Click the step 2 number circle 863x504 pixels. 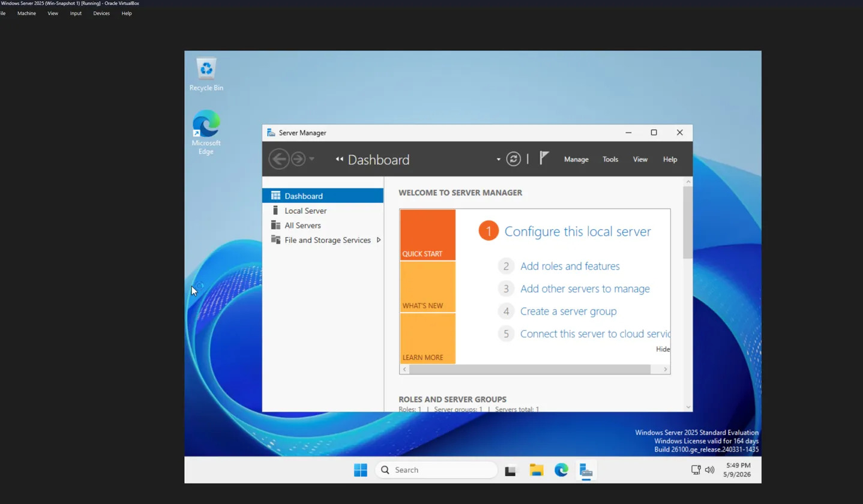506,266
